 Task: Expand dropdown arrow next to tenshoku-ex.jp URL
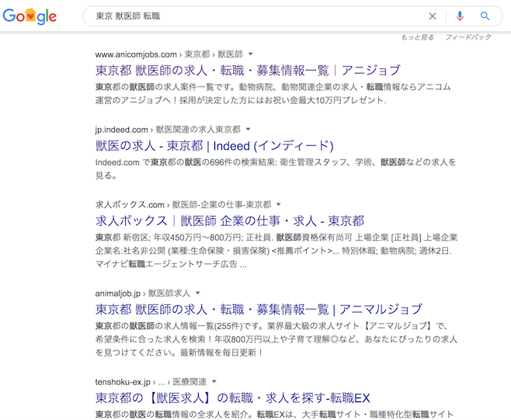point(214,381)
